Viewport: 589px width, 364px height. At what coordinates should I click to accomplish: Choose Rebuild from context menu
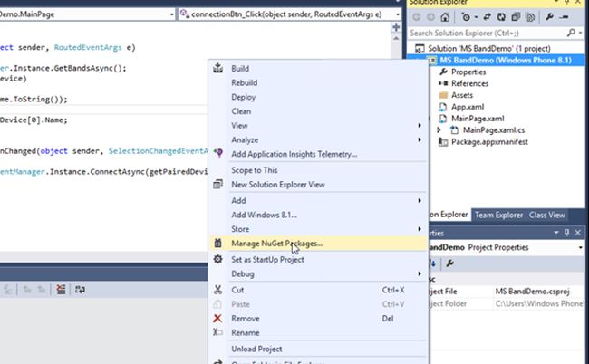319,82
